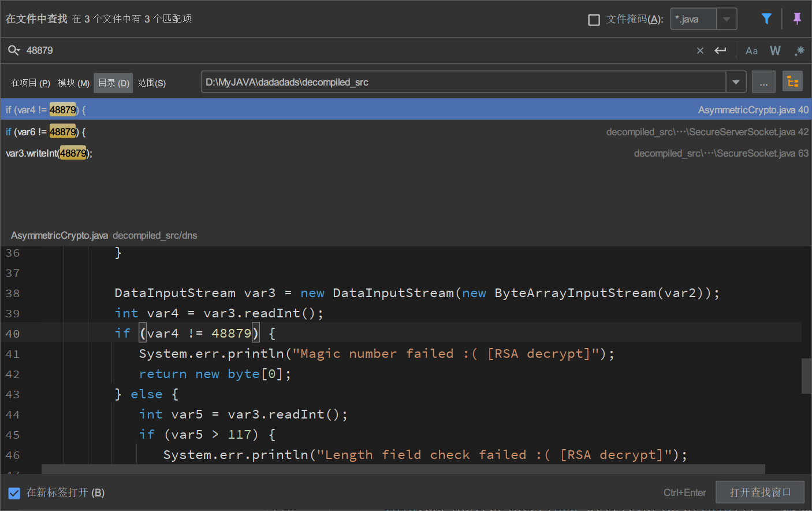Click the AsymmetricCrypto.java preview file name
The height and width of the screenshot is (511, 812).
pos(59,235)
